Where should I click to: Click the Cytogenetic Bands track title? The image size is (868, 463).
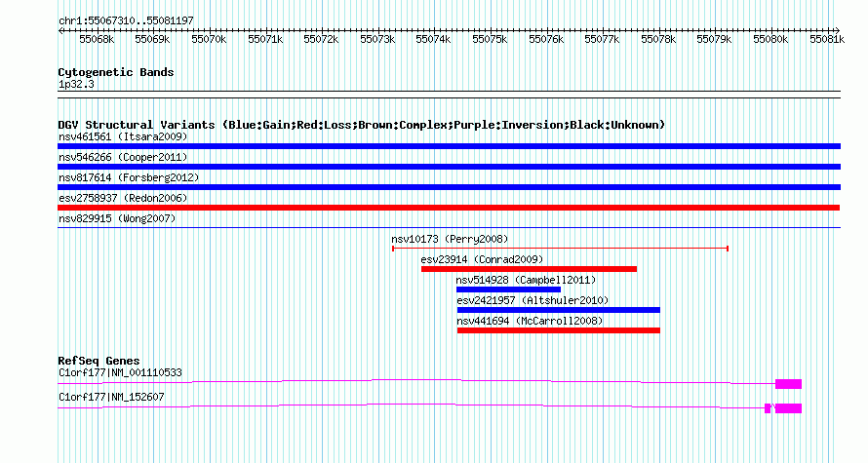pos(116,72)
